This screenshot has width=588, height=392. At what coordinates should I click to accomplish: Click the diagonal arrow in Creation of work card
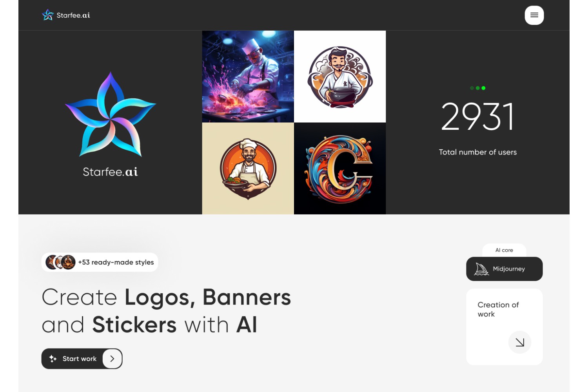520,342
